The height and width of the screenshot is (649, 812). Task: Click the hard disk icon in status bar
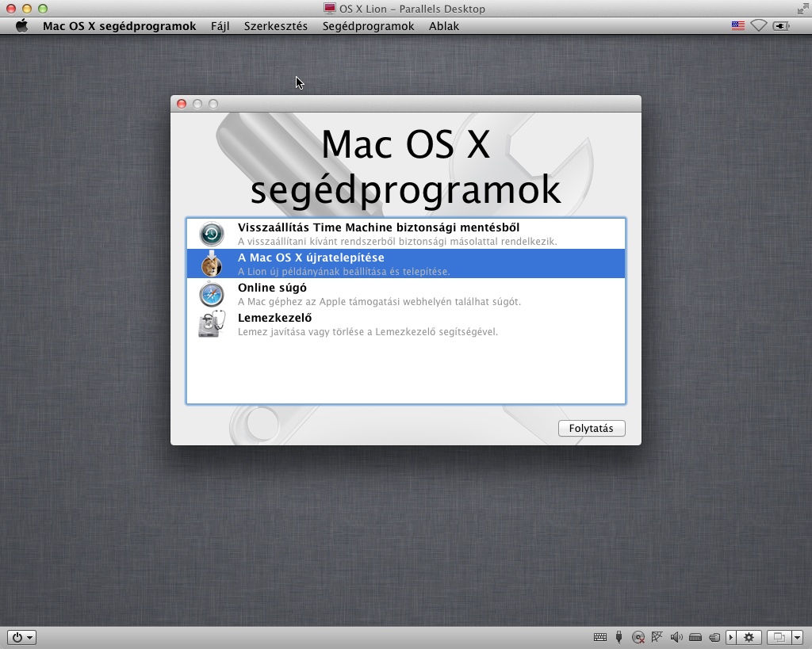point(695,637)
